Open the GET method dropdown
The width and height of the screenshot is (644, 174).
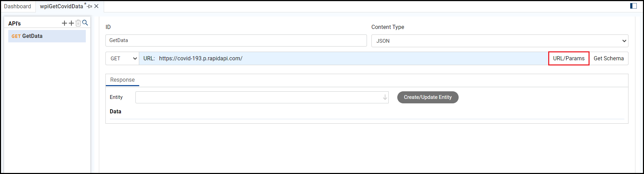pyautogui.click(x=122, y=59)
